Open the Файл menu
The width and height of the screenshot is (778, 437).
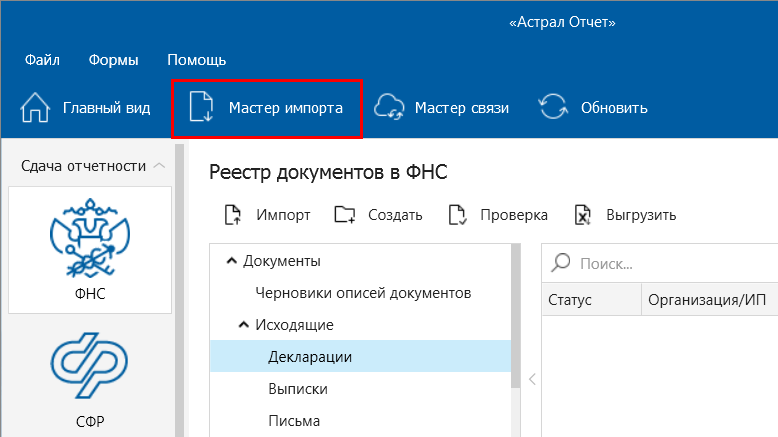41,59
